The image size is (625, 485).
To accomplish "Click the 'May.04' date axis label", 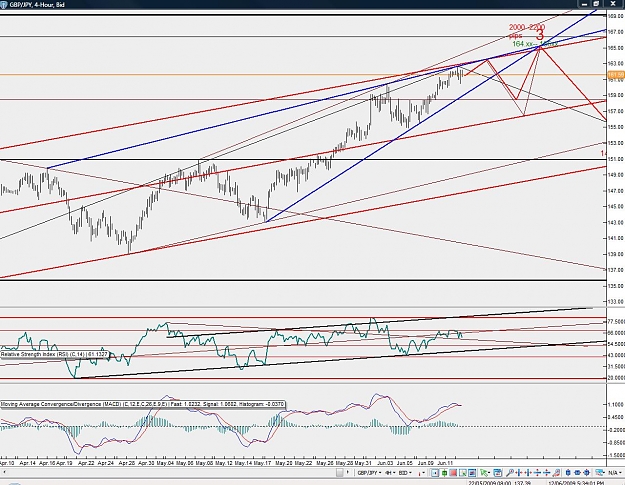I will click(x=165, y=463).
